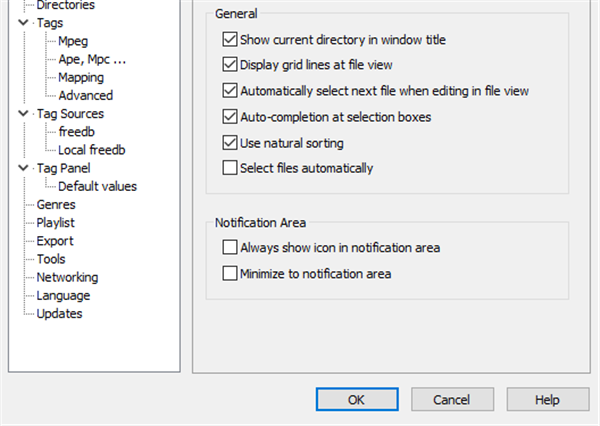Toggle automatically select next file option
The width and height of the screenshot is (600, 426).
[231, 91]
